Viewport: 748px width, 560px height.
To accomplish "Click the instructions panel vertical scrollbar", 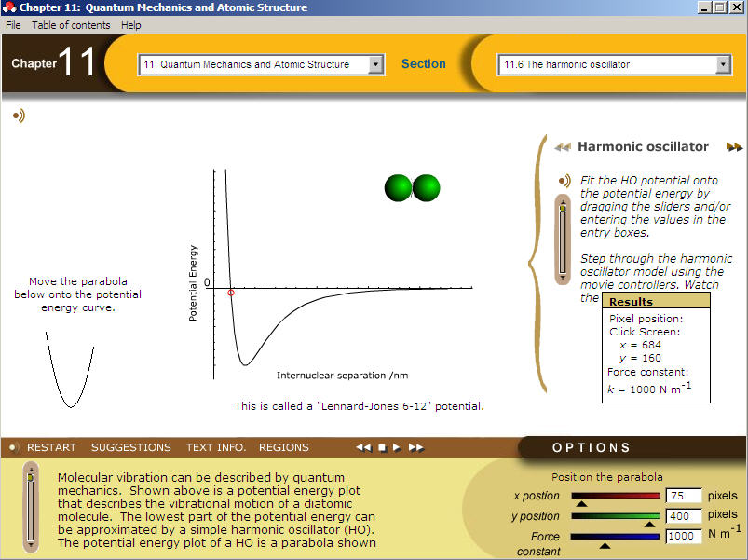I will point(563,239).
